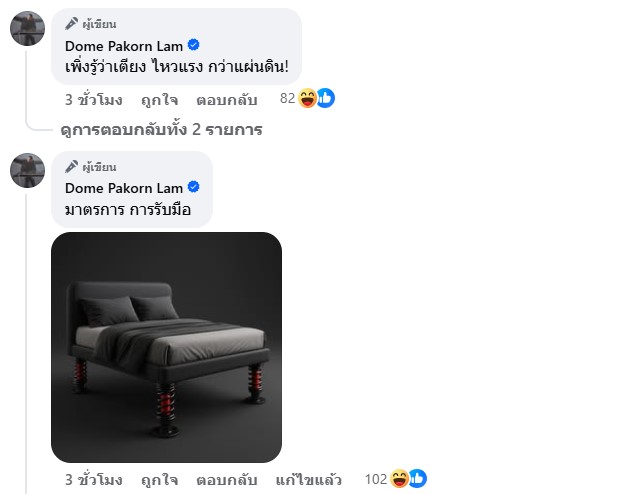Click laughing emoji reaction beside 82
Viewport: 630px width, 494px height.
pyautogui.click(x=308, y=98)
